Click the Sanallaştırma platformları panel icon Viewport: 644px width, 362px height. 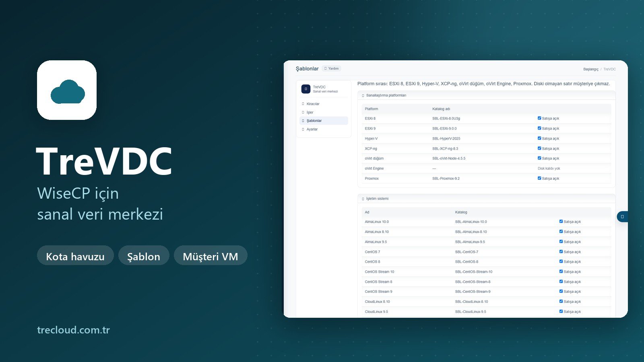(x=363, y=96)
